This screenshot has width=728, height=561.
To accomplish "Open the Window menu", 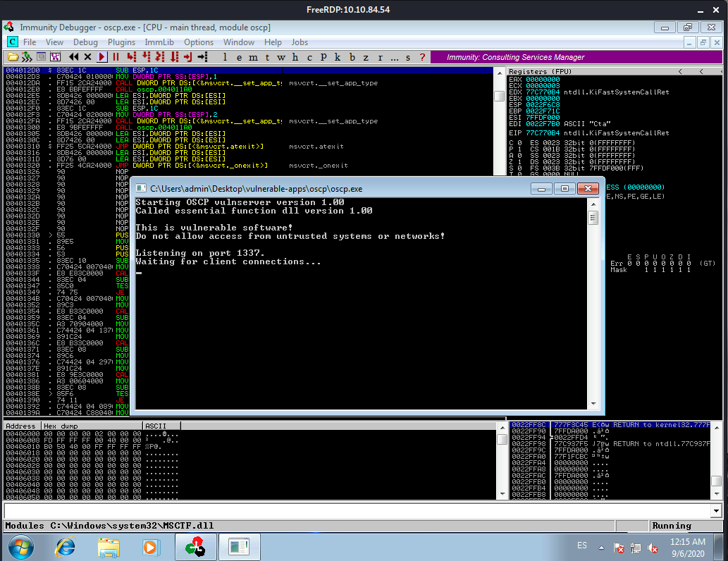I will (239, 42).
